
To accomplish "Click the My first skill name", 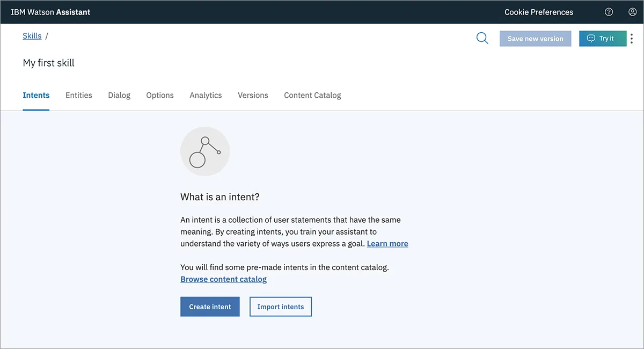I will pyautogui.click(x=48, y=63).
